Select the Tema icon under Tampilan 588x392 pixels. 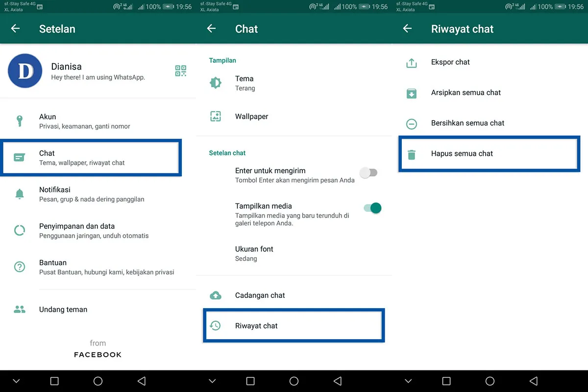click(216, 82)
